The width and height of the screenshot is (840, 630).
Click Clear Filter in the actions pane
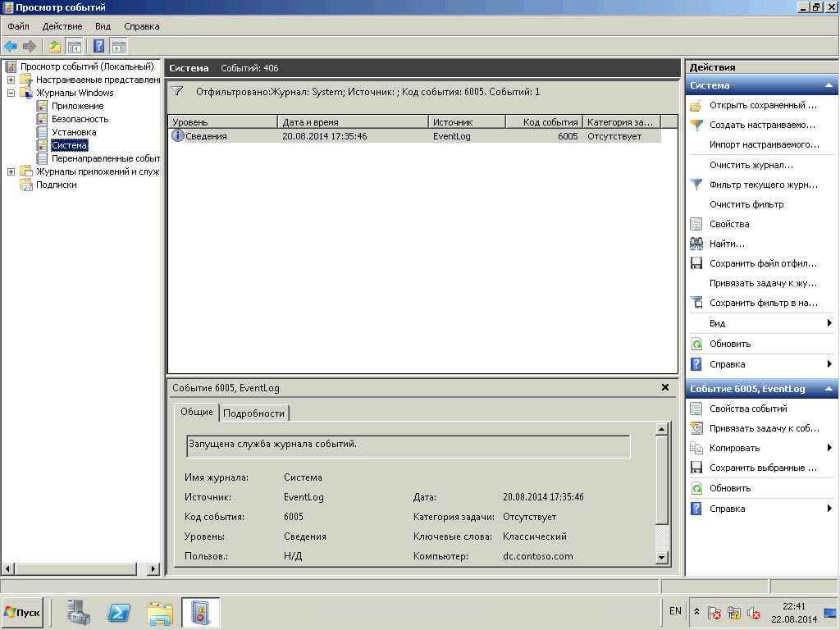click(x=746, y=204)
